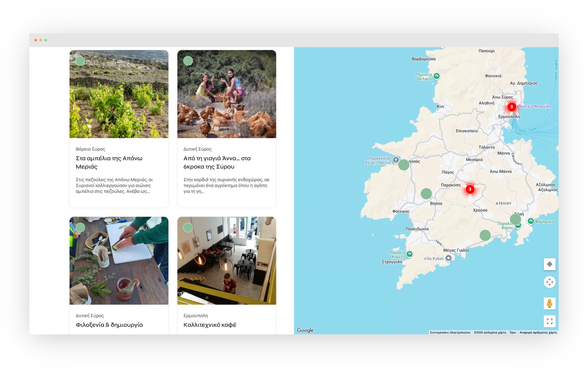Open the vineyard photo thumbnail
This screenshot has width=588, height=368.
pos(119,94)
